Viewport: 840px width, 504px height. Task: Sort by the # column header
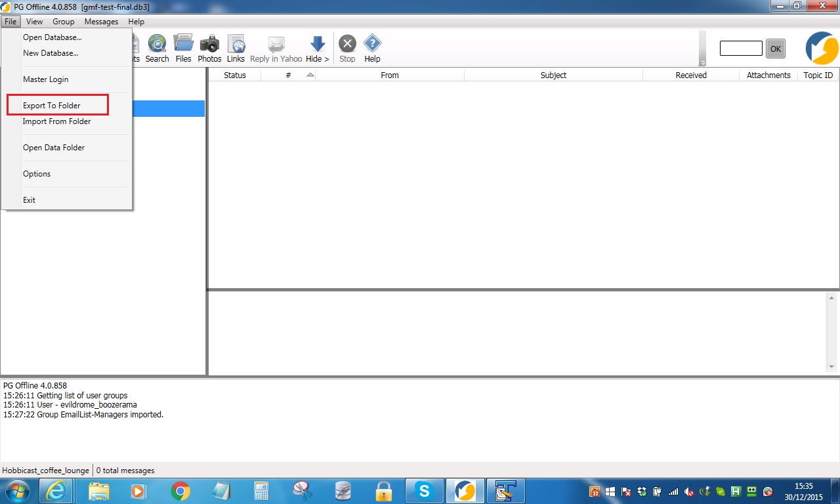click(x=288, y=75)
